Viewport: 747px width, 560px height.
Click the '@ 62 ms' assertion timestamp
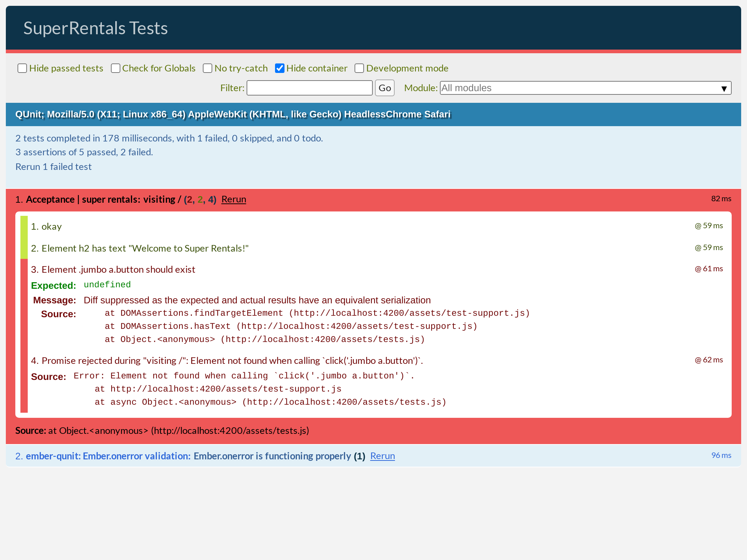pos(709,360)
